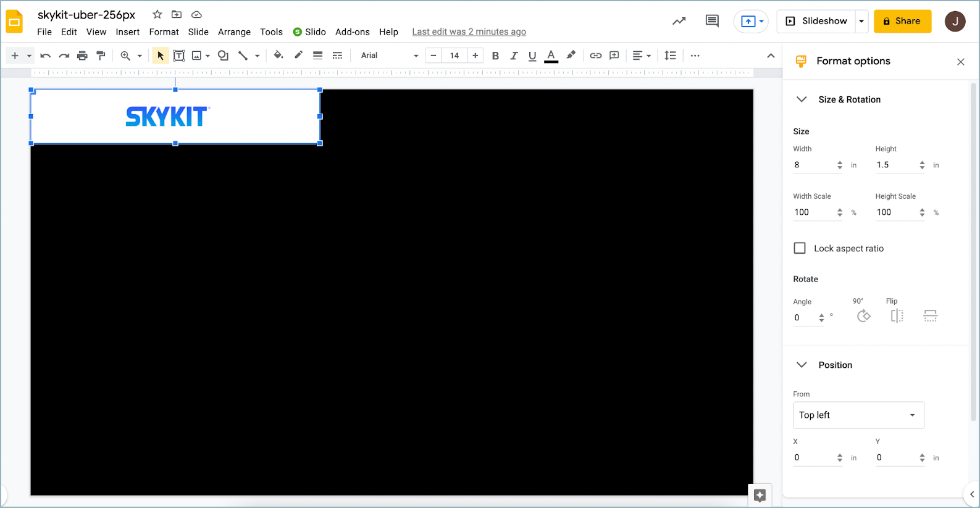Enable Lock aspect ratio checkbox

800,248
